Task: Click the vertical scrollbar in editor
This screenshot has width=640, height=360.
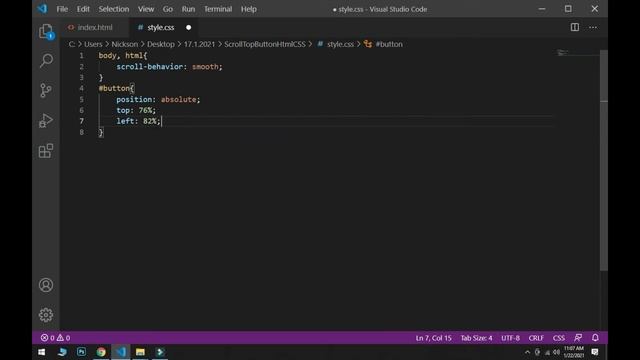Action: point(604,159)
